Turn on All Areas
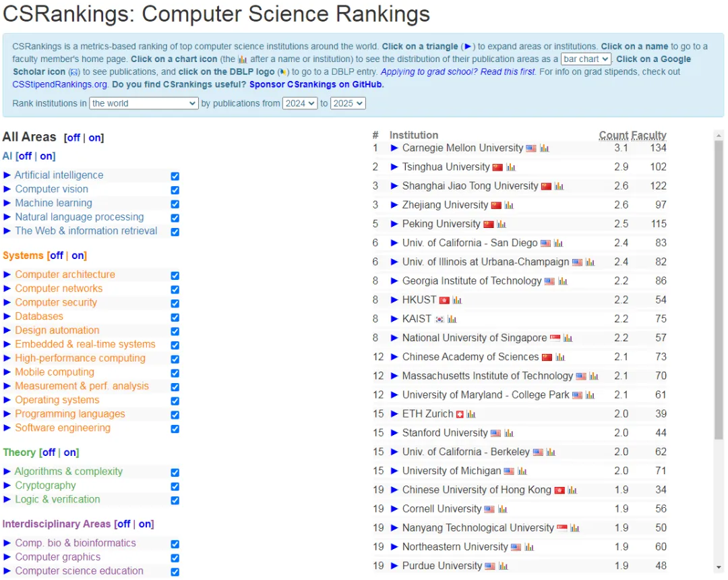Image resolution: width=728 pixels, height=580 pixels. point(95,138)
